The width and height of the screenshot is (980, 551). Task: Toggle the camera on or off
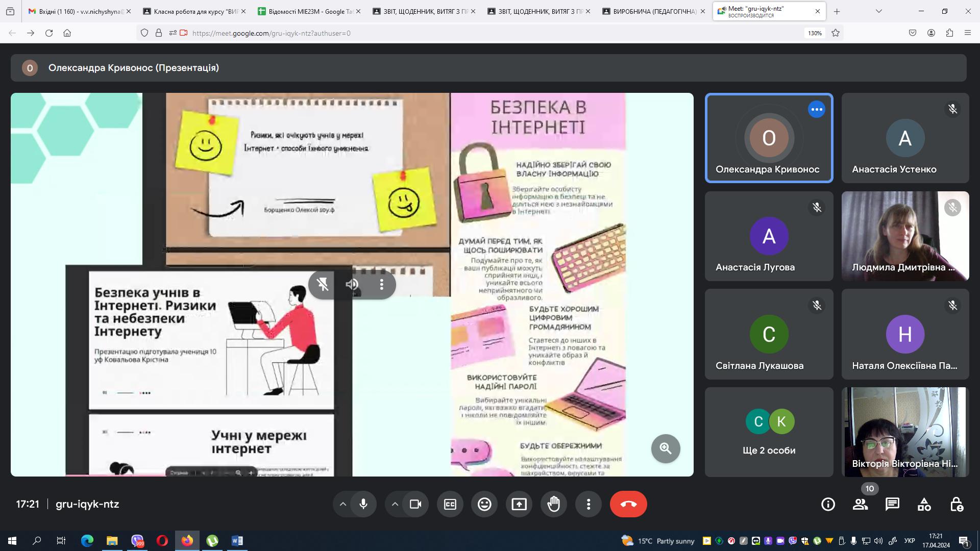[x=415, y=504]
